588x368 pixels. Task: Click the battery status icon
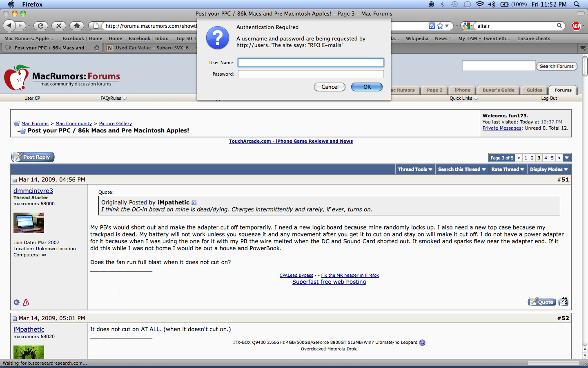pos(505,4)
